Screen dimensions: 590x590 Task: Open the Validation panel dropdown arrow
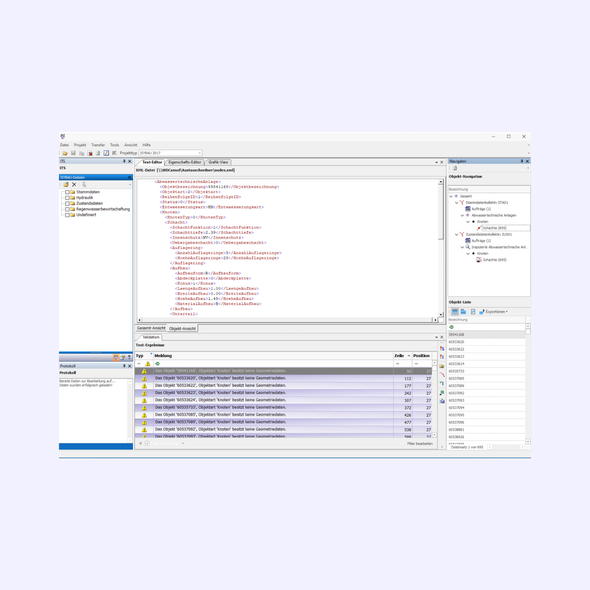tap(436, 337)
